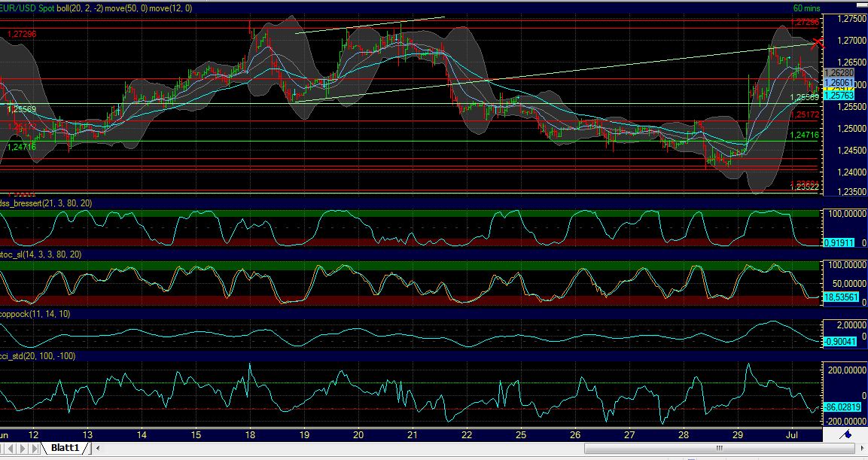Click the right green 1,24716 level label

coord(804,135)
